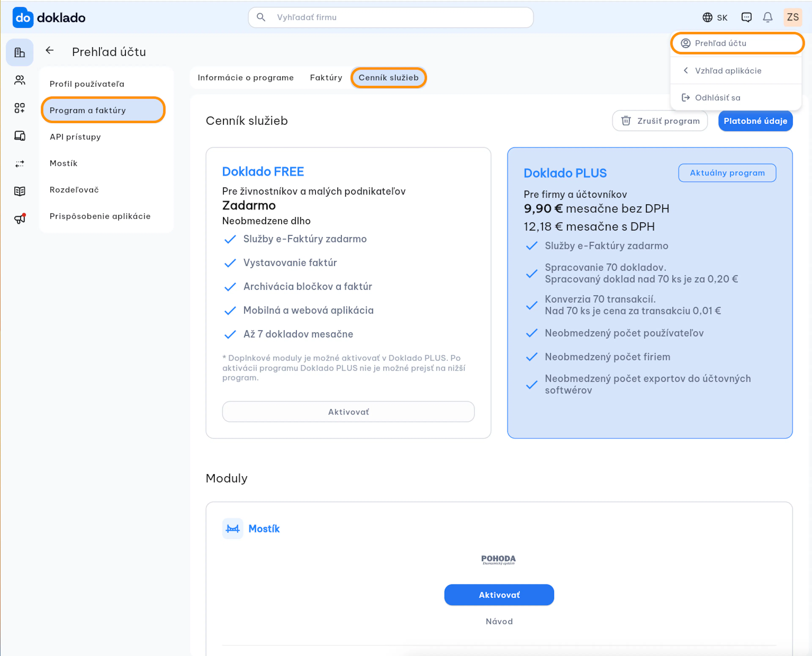The height and width of the screenshot is (656, 812).
Task: Click the Mostík module title
Action: [x=264, y=529]
